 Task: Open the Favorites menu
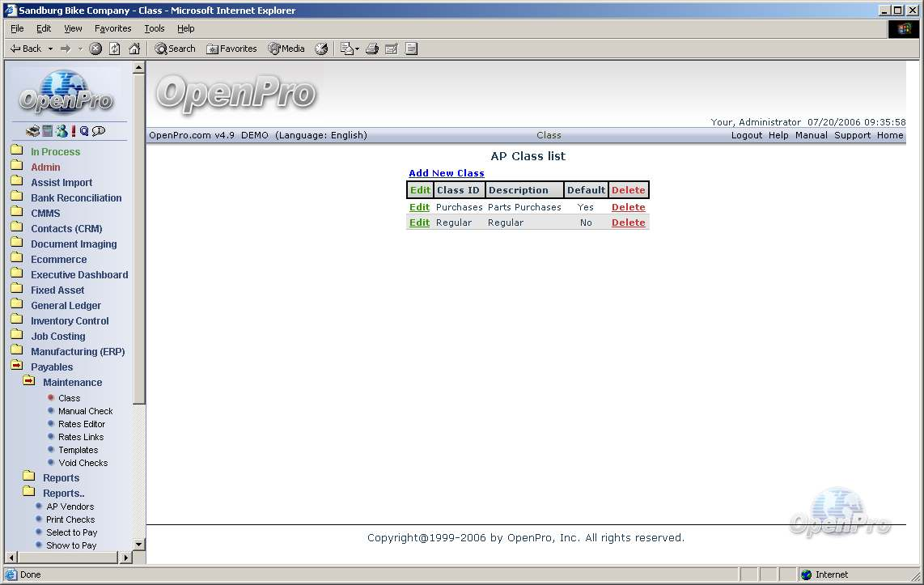pos(112,28)
